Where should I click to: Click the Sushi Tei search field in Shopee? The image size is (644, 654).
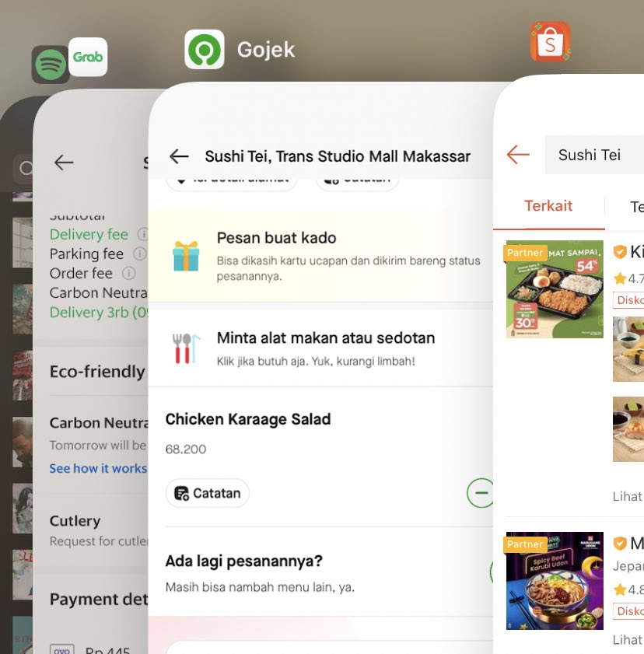(x=594, y=155)
